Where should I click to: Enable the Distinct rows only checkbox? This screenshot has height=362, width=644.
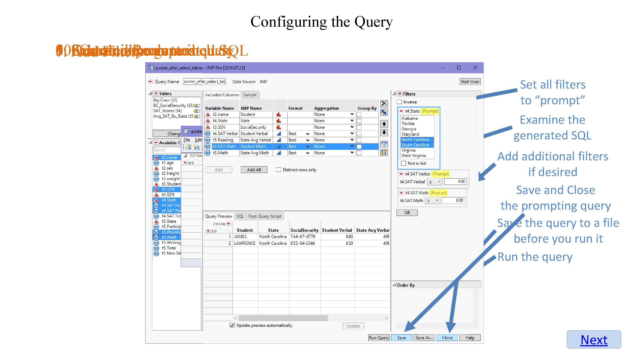279,170
